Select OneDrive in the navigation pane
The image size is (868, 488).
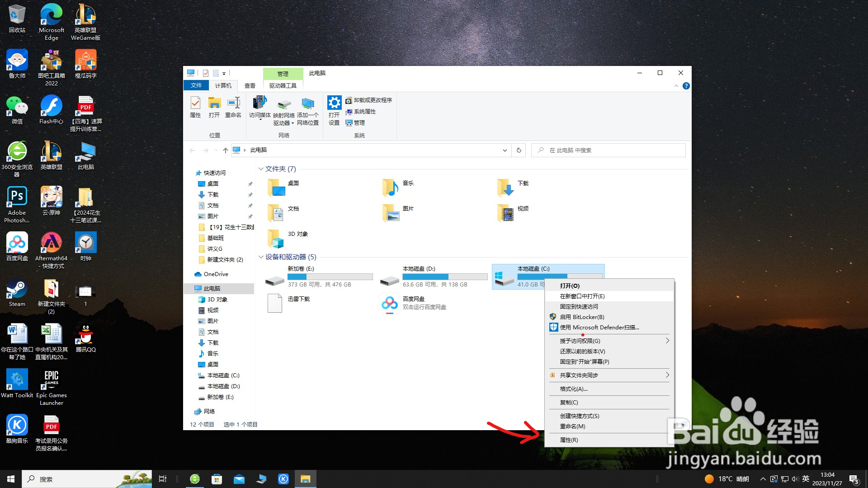click(x=216, y=274)
